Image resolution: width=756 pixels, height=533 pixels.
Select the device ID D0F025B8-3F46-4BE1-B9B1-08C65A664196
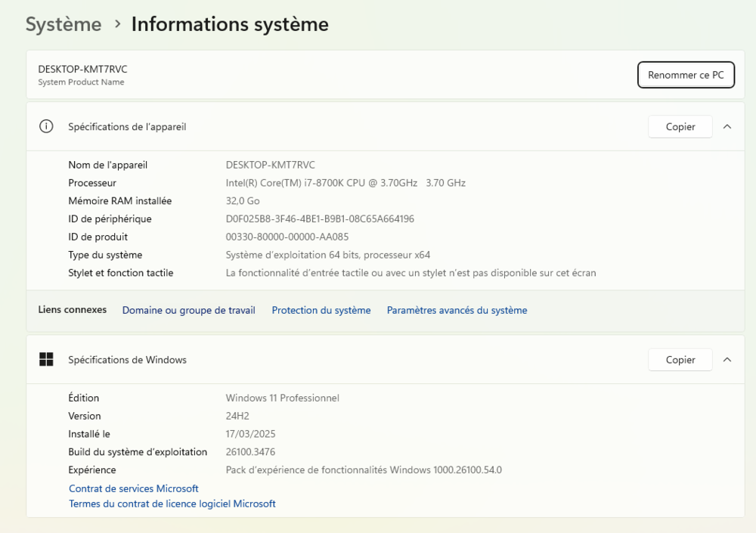click(320, 219)
